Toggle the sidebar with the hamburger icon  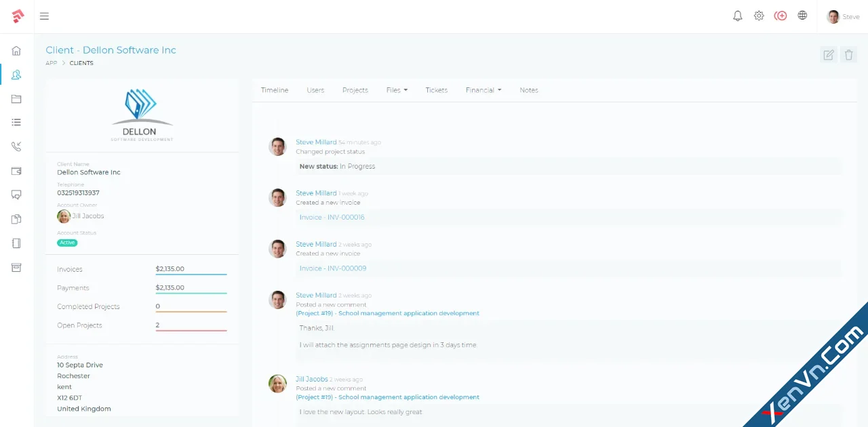(x=44, y=16)
